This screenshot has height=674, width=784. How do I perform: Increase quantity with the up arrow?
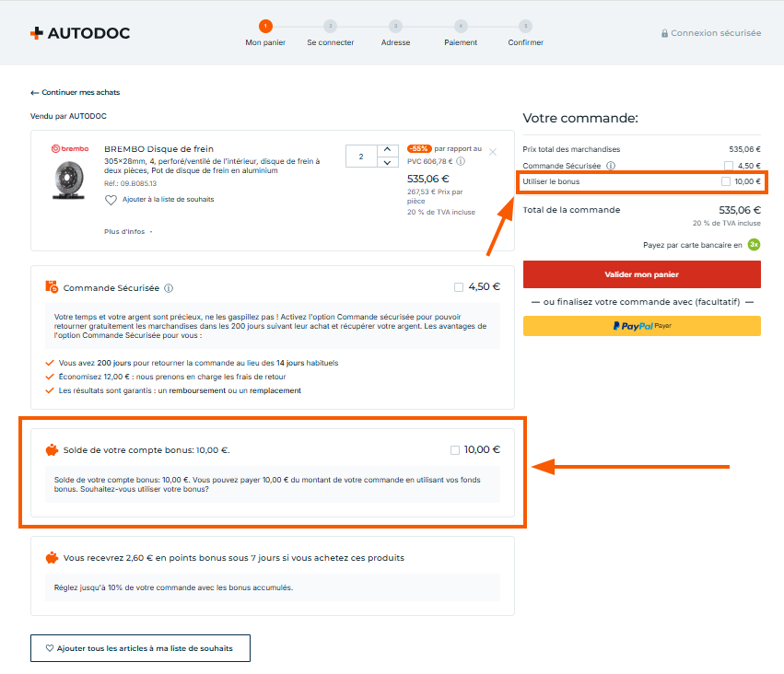click(x=387, y=149)
